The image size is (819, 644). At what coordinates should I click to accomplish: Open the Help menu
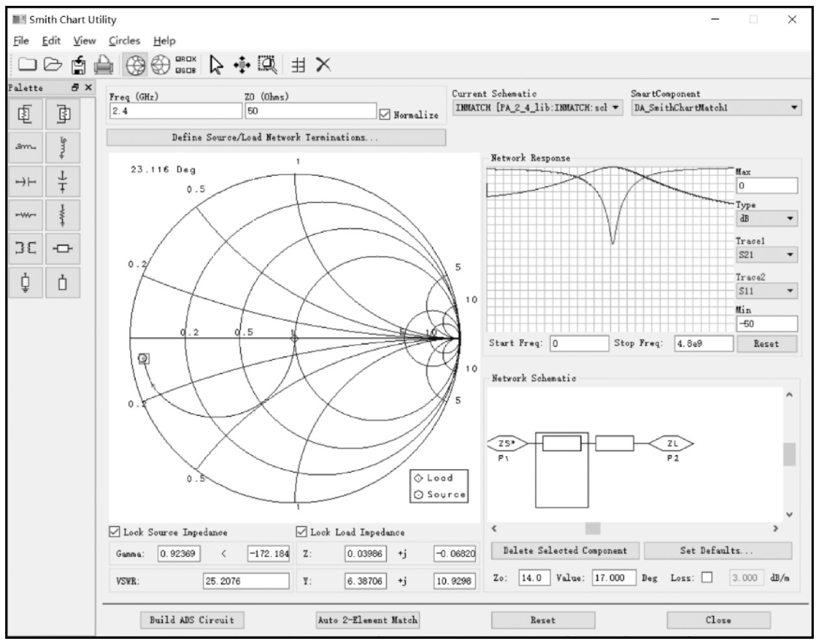(x=164, y=41)
